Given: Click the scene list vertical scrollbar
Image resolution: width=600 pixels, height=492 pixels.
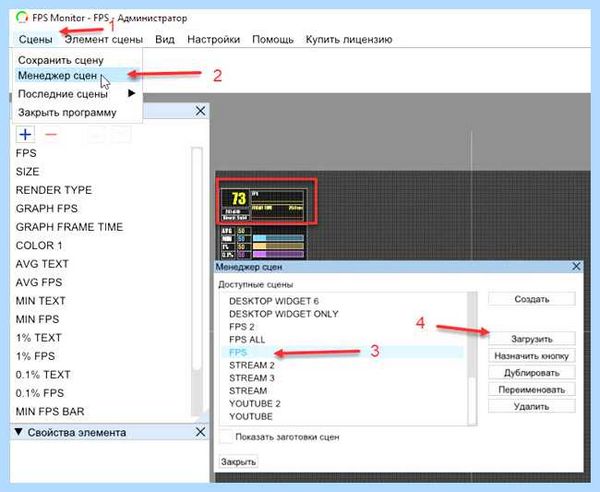Looking at the screenshot, I should click(x=473, y=358).
